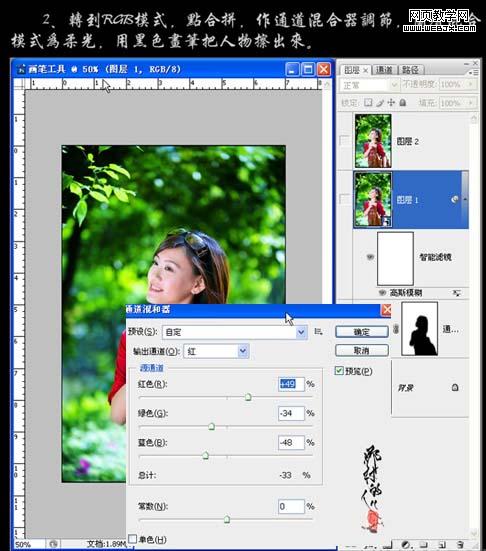This screenshot has width=486, height=551.
Task: Click the blending options icon beside 高斯模糊
Action: click(x=456, y=293)
